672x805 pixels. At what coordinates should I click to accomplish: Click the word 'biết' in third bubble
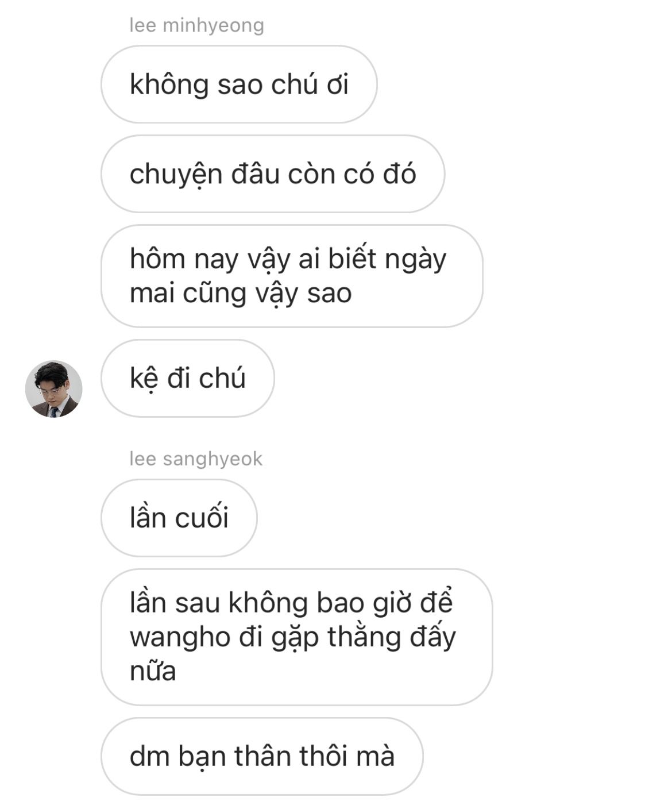353,259
